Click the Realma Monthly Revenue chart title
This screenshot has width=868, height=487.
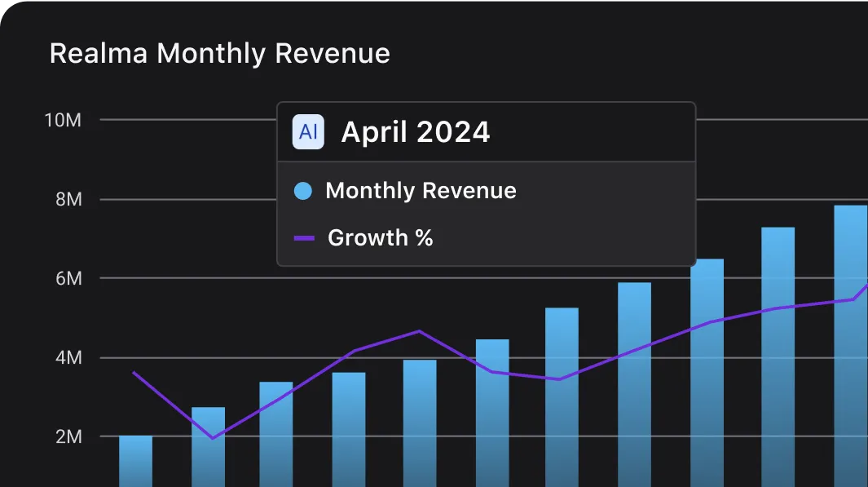click(x=219, y=54)
